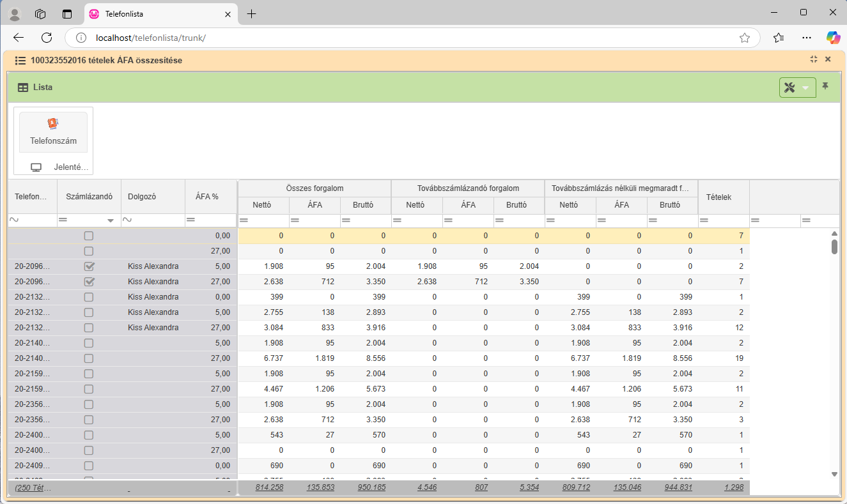The image size is (847, 504).
Task: Uncheck Számlázandó for Kiss Alexandra 5,00 row
Action: point(89,266)
